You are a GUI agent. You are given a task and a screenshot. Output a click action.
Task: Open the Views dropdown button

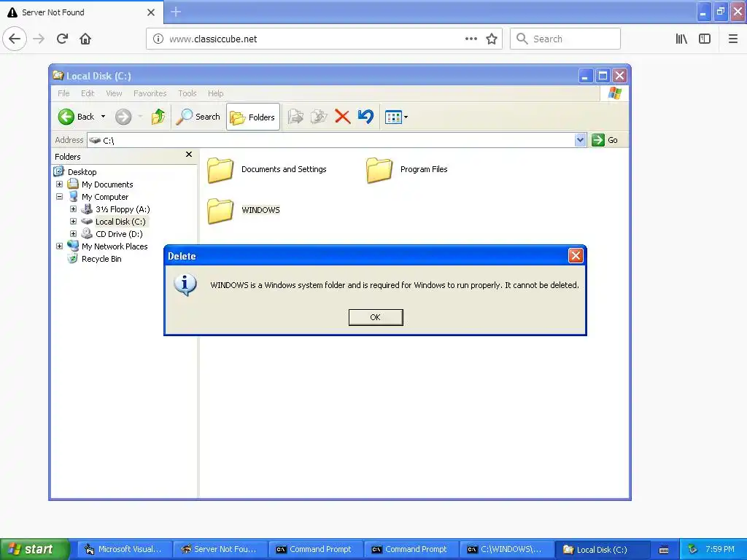pos(396,117)
